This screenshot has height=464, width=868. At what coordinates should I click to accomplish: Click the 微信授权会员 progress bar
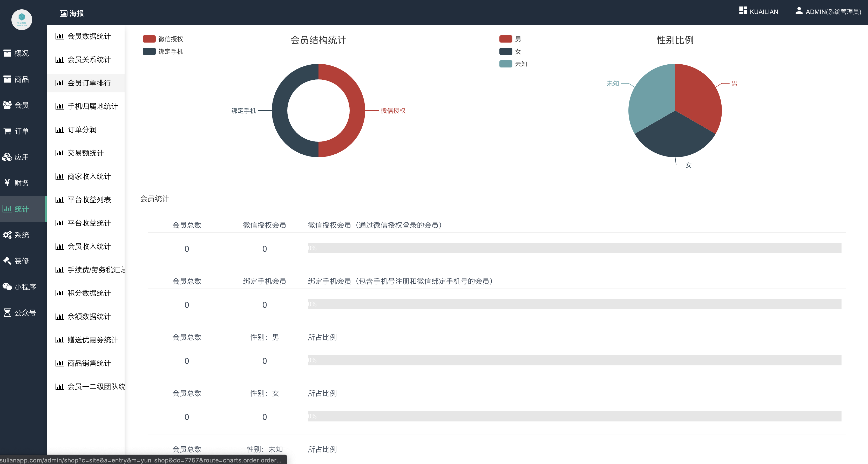coord(574,248)
